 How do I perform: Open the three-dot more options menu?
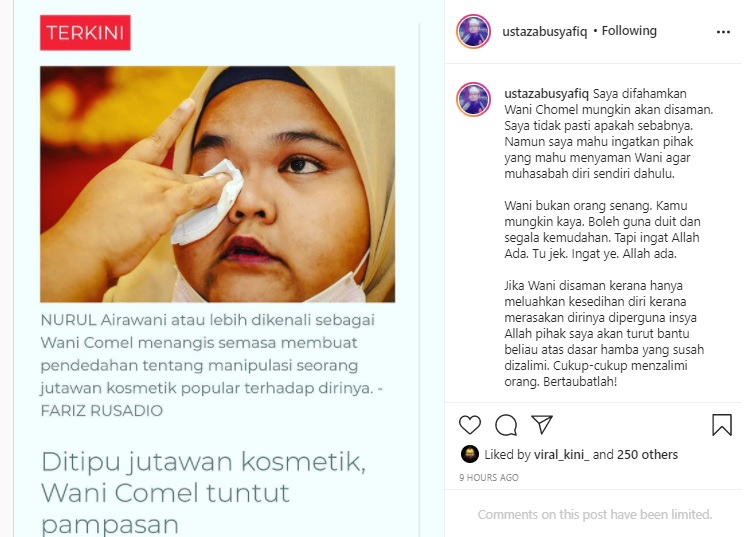pos(723,32)
